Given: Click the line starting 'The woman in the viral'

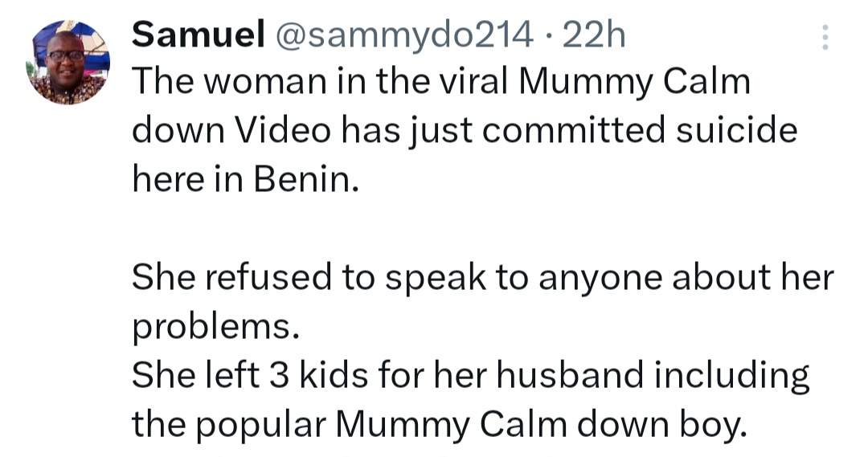Looking at the screenshot, I should point(440,81).
